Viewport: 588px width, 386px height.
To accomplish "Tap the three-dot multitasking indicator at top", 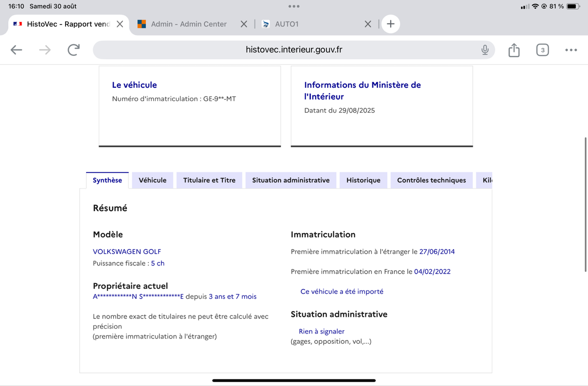I will tap(294, 6).
